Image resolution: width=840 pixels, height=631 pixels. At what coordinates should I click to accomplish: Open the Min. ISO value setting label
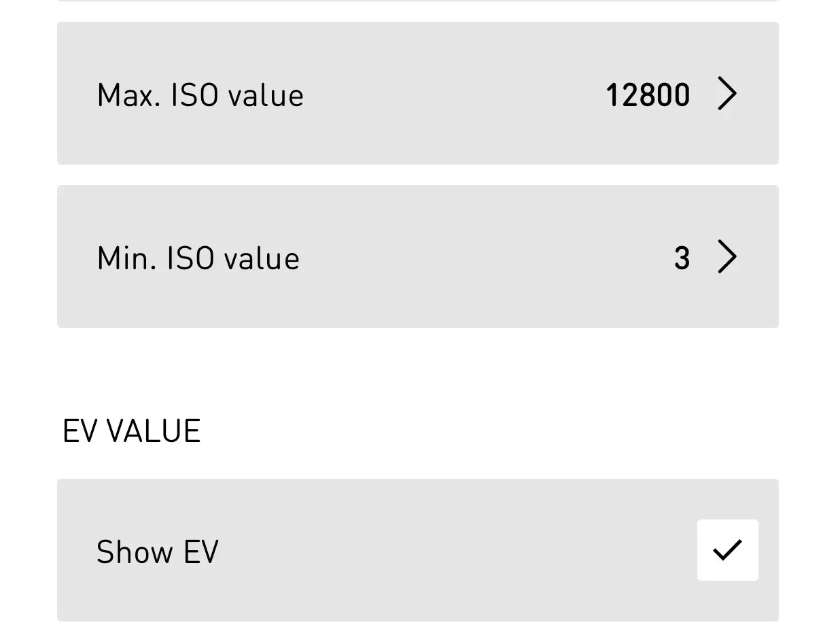pos(198,258)
